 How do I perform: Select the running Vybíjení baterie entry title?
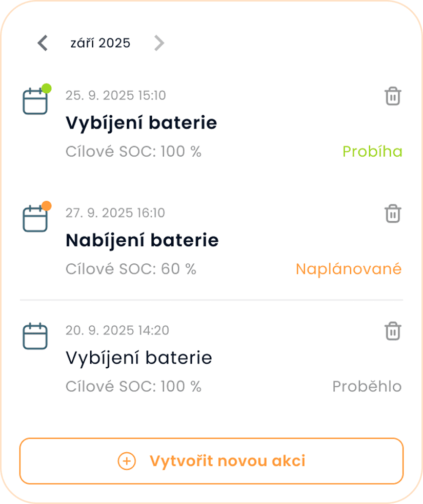(141, 123)
